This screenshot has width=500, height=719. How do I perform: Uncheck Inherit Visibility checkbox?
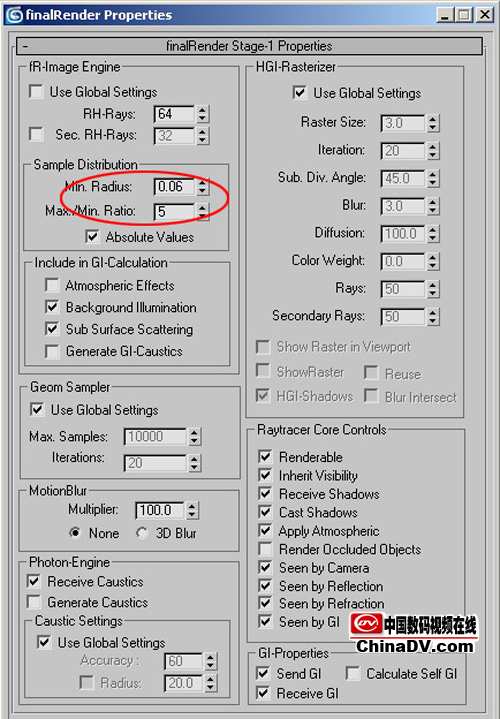click(265, 475)
